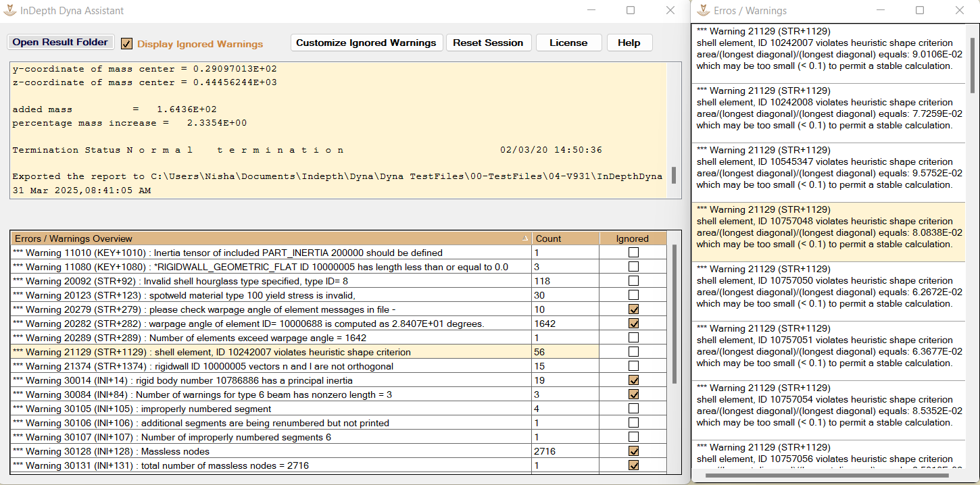Click the Count column header
Viewport: 980px width, 485px height.
tap(566, 238)
